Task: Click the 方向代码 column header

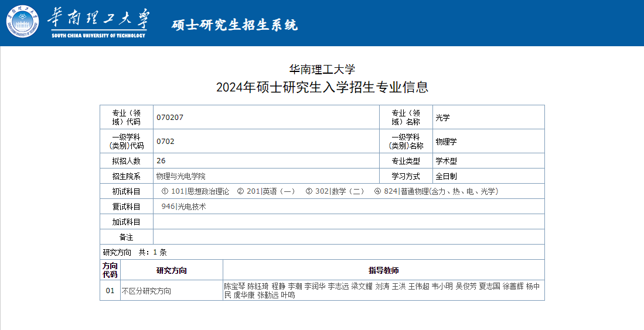Action: 110,270
